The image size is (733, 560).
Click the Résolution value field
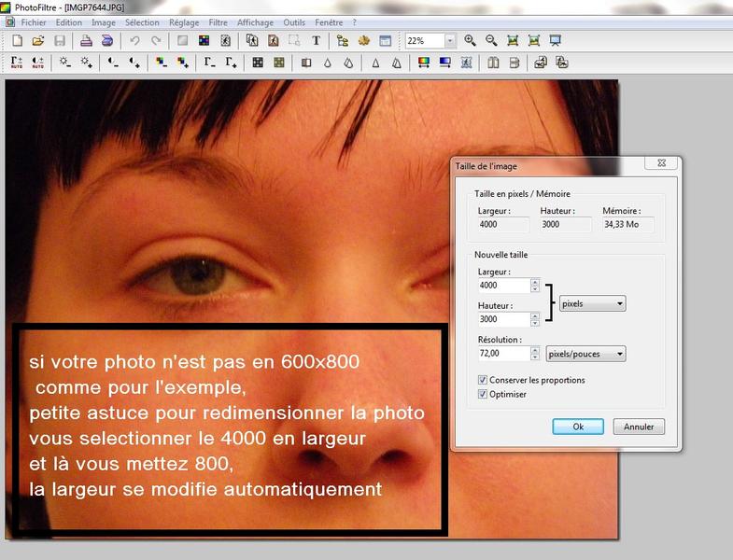tap(502, 354)
